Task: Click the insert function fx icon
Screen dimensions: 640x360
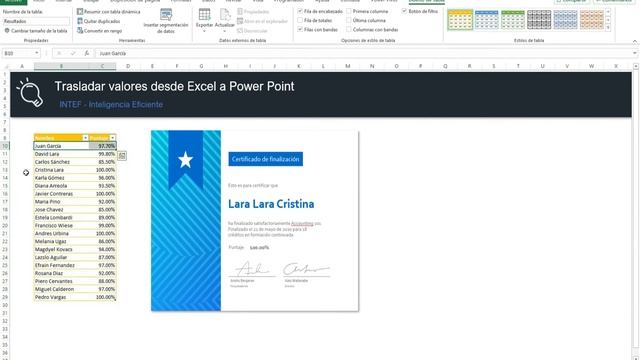Action: tap(87, 53)
